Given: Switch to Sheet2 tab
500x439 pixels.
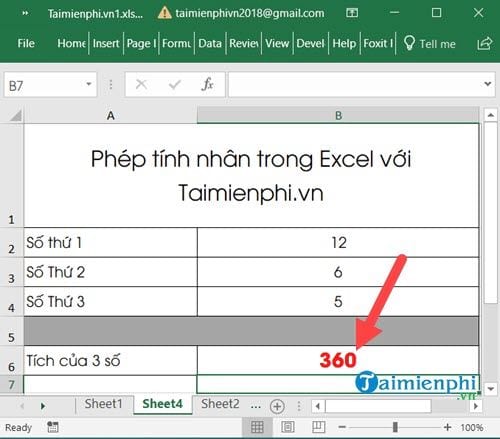Looking at the screenshot, I should 220,404.
